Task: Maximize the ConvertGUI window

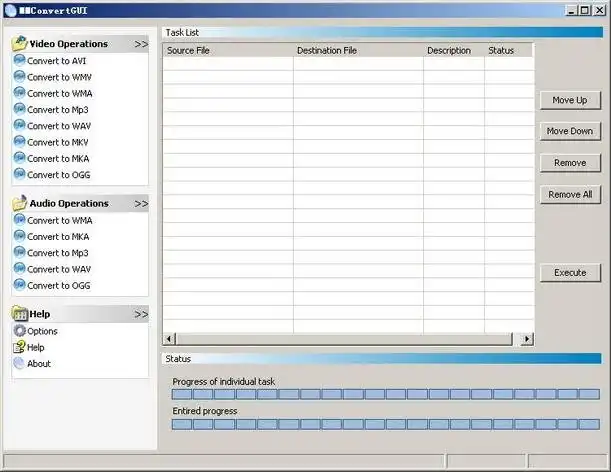Action: tap(585, 11)
